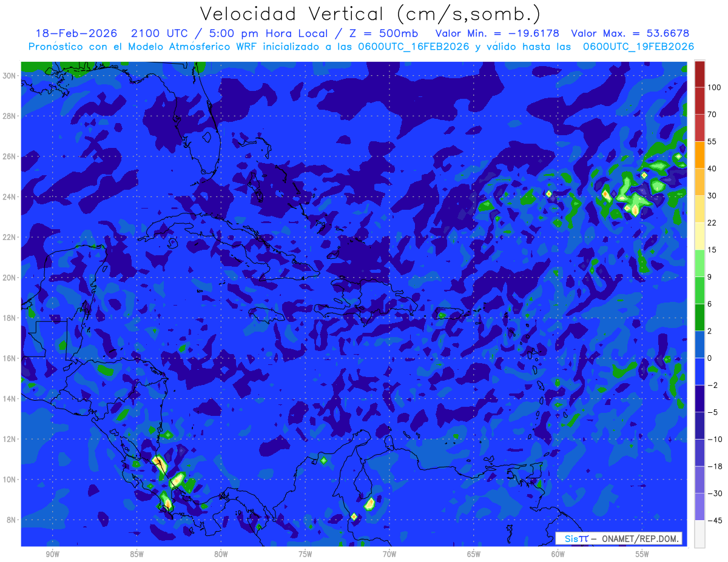Click the 10N latitude label
This screenshot has height=562, width=728.
(9, 480)
